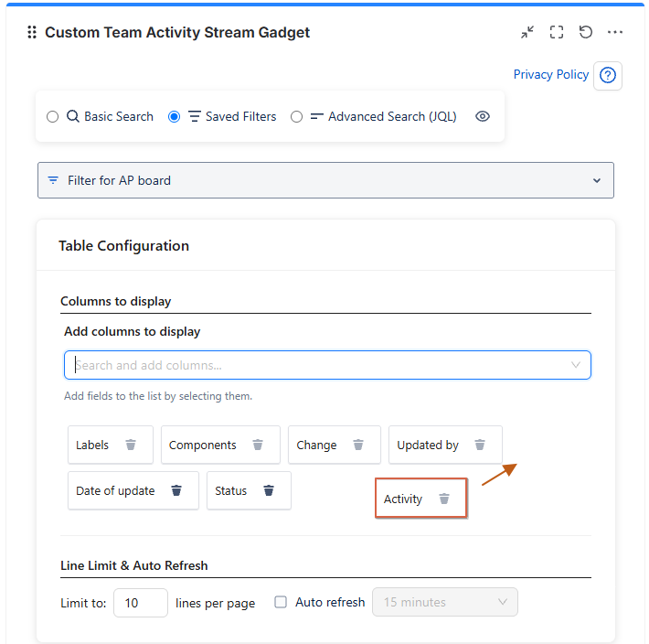Viewport: 649px width, 644px height.
Task: Click the Line Limit & Auto Refresh heading
Action: click(x=134, y=565)
